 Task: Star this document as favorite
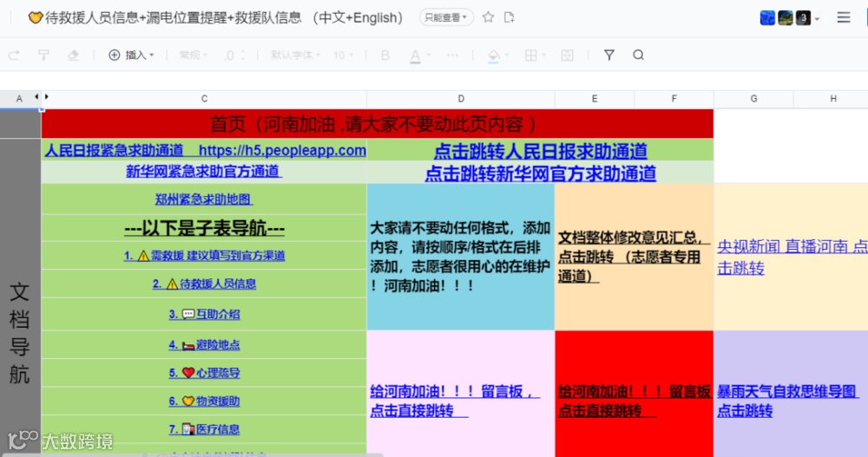pyautogui.click(x=488, y=17)
